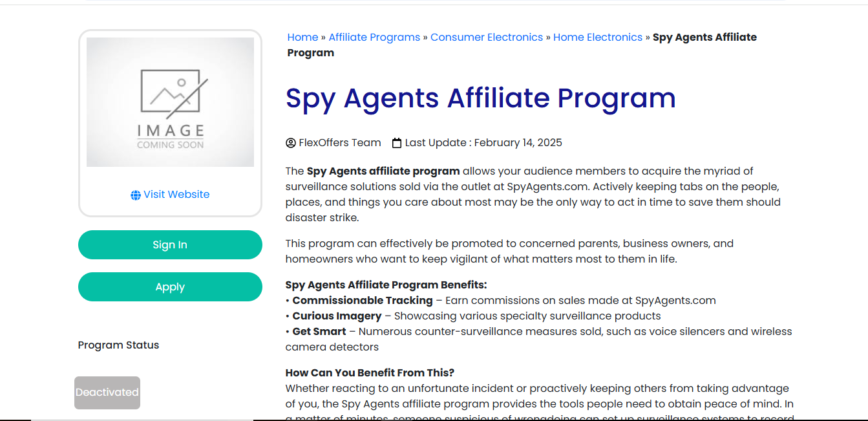Click the Program Status label
868x421 pixels.
118,345
